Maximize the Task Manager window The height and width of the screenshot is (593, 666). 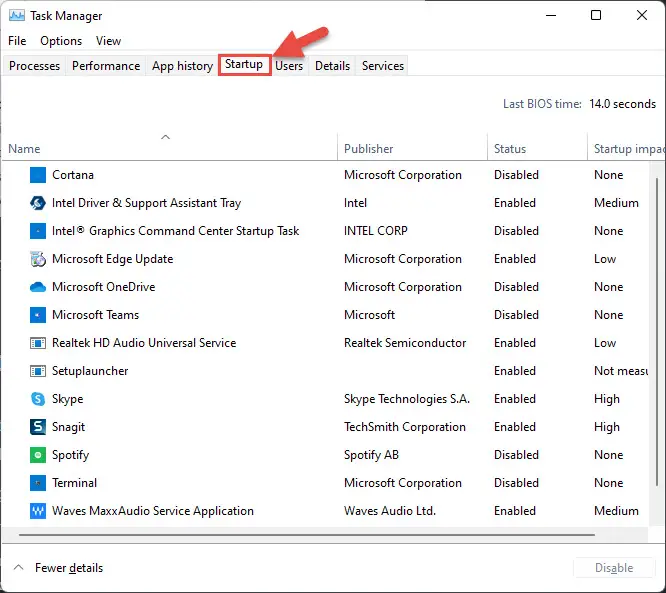596,15
